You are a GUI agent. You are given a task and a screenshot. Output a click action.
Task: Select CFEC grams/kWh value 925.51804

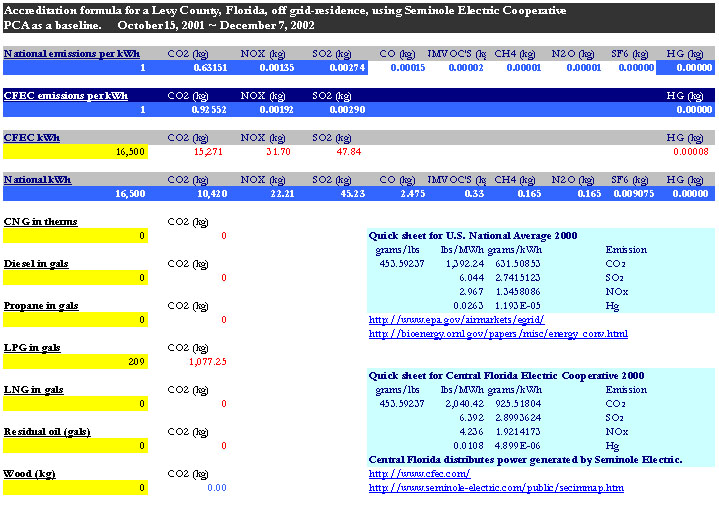(518, 404)
